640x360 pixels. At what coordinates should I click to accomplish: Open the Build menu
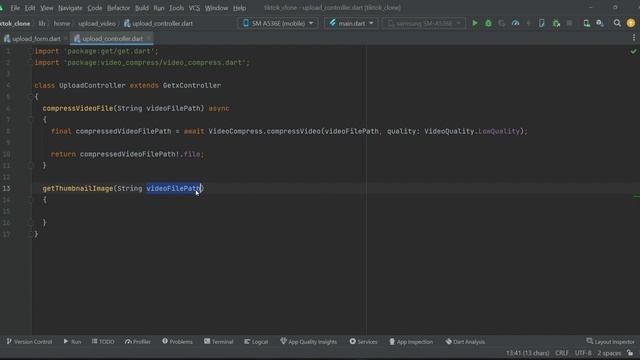[142, 8]
